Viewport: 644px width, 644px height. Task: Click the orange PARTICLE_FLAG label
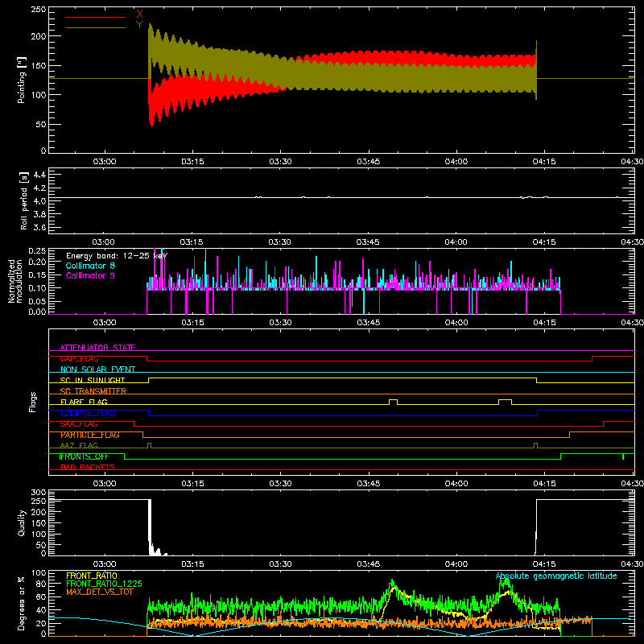tap(90, 435)
